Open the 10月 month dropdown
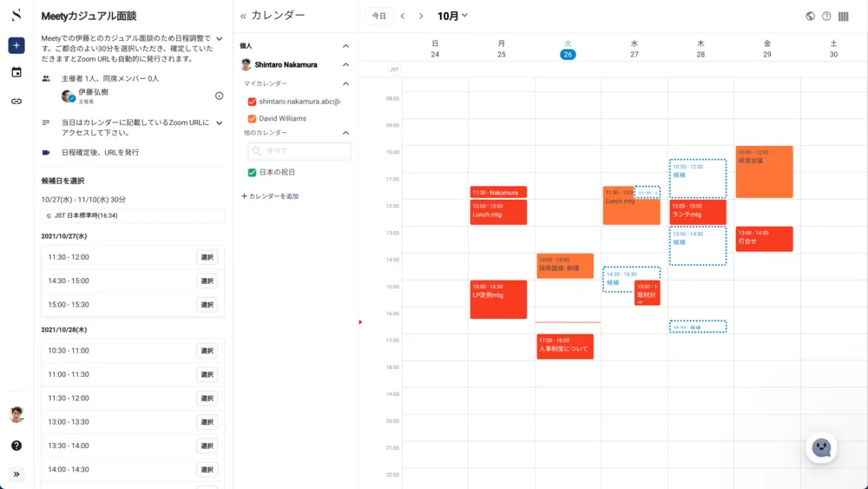Image resolution: width=868 pixels, height=489 pixels. pos(452,16)
